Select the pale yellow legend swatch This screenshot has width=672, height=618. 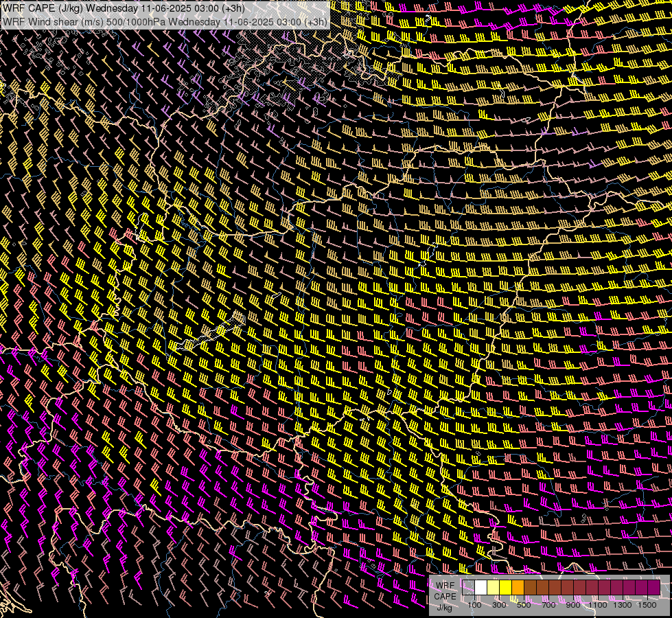point(494,588)
